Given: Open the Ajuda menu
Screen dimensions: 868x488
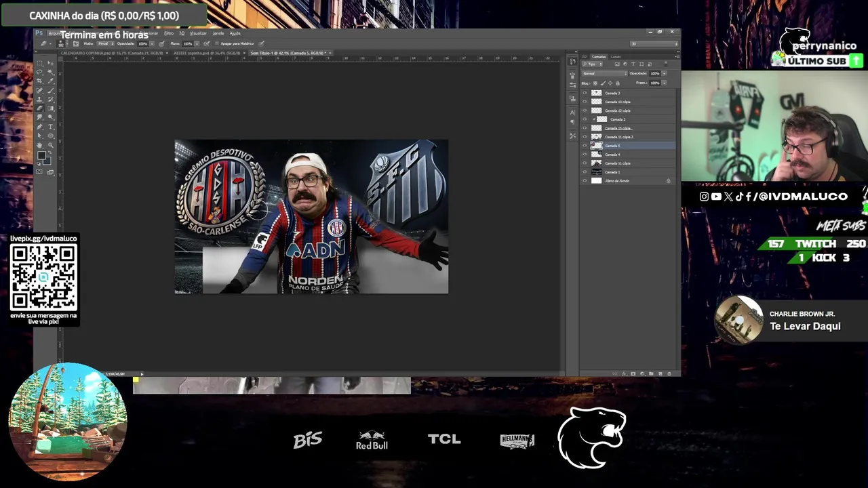Looking at the screenshot, I should coord(235,33).
